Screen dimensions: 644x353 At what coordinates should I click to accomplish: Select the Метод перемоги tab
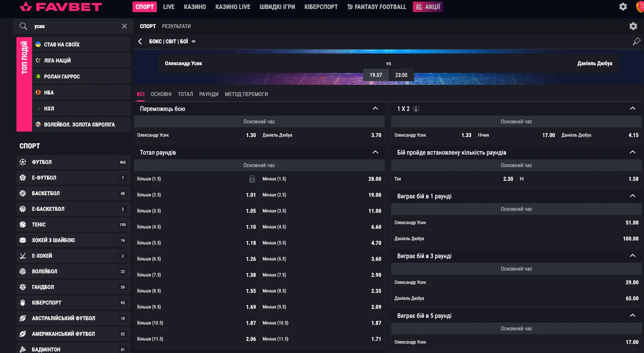click(246, 94)
